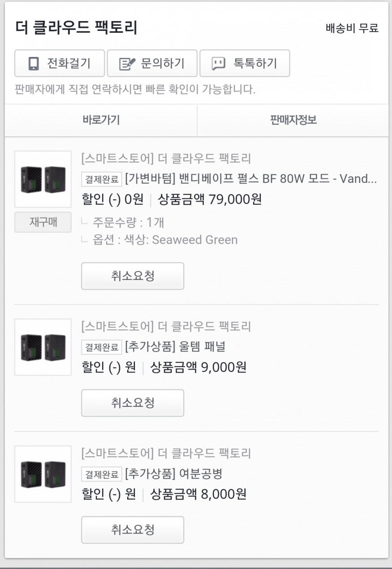392x569 pixels.
Task: Tap the store name above the 울템 패널 item
Action: 166,326
